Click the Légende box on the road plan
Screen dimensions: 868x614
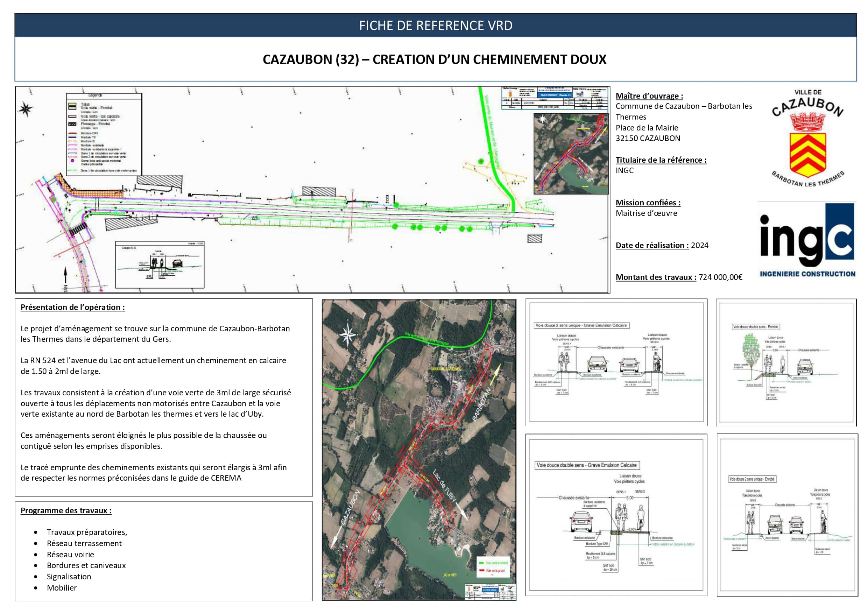(104, 134)
